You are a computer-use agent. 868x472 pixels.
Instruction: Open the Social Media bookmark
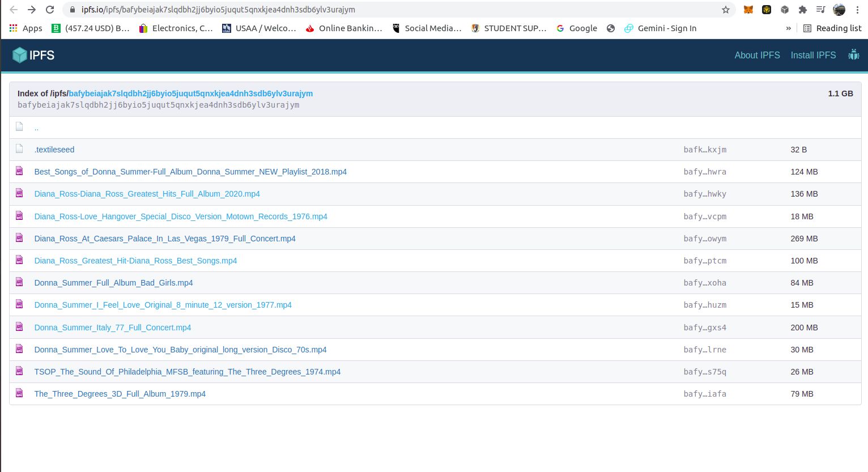point(427,28)
